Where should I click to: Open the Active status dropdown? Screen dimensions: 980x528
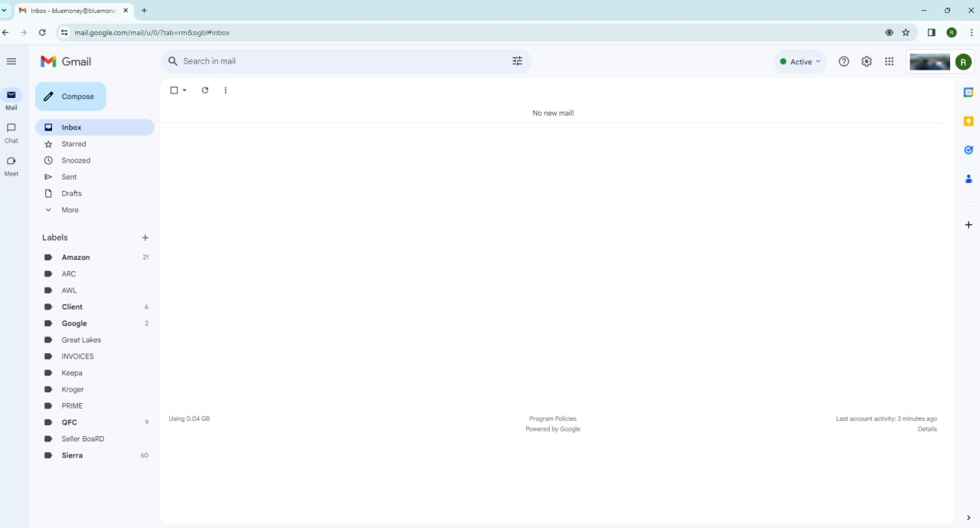tap(800, 61)
